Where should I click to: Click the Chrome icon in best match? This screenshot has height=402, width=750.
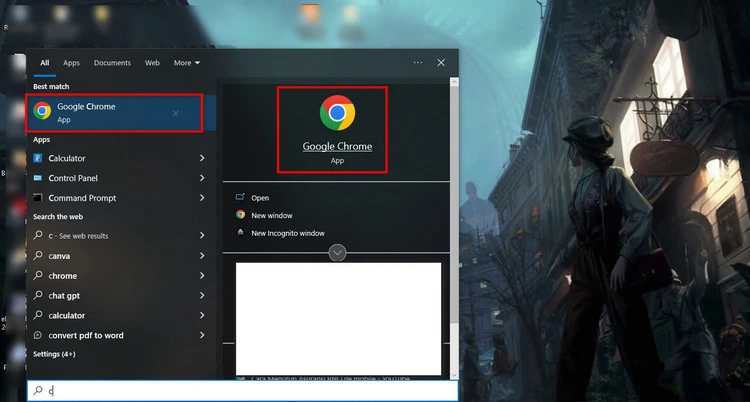[x=42, y=111]
